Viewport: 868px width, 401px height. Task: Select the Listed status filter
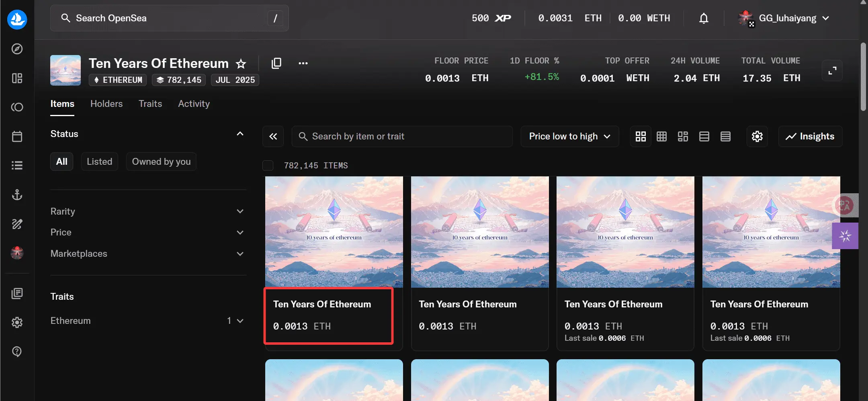pyautogui.click(x=100, y=162)
